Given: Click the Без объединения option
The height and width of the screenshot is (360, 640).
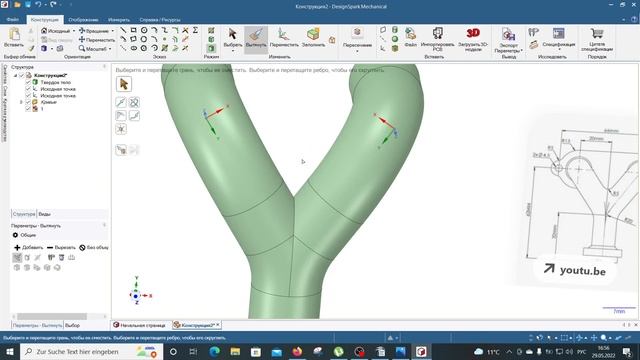Looking at the screenshot, I should 94,247.
